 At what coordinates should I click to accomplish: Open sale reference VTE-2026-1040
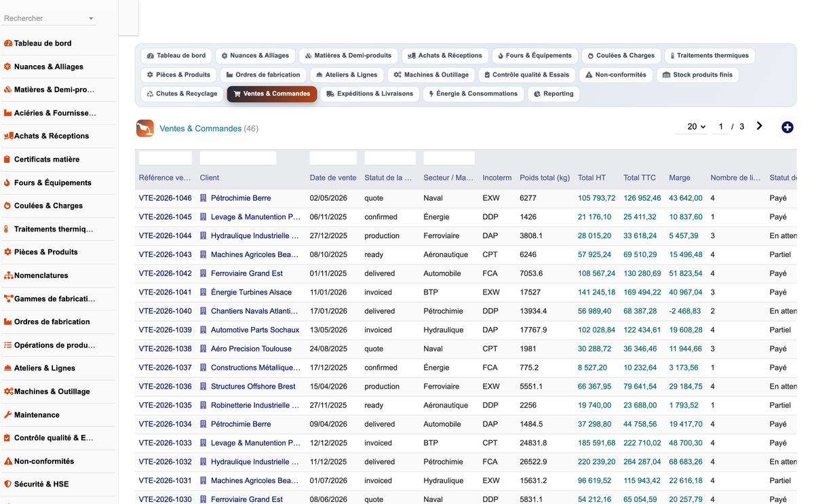click(165, 311)
